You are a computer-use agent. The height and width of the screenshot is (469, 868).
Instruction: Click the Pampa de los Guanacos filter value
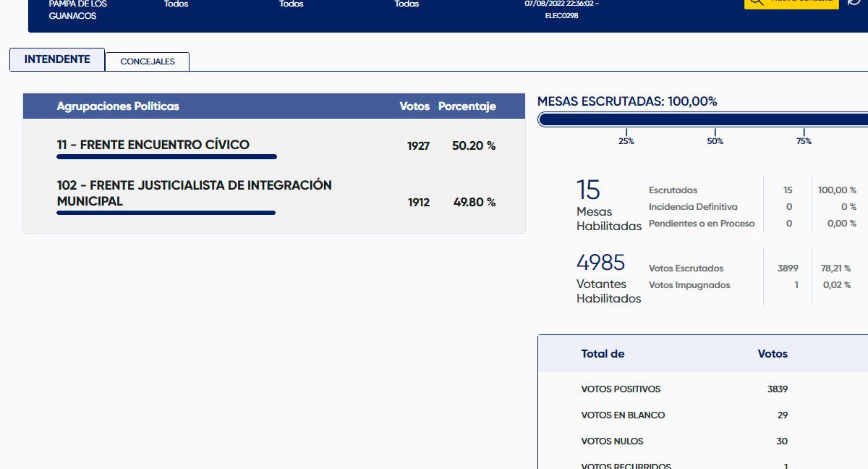coord(72,10)
